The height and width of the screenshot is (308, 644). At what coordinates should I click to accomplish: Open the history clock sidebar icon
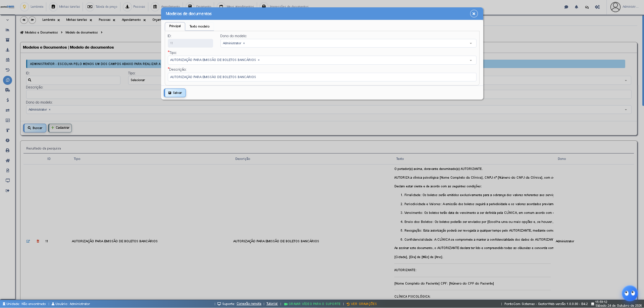click(x=7, y=70)
